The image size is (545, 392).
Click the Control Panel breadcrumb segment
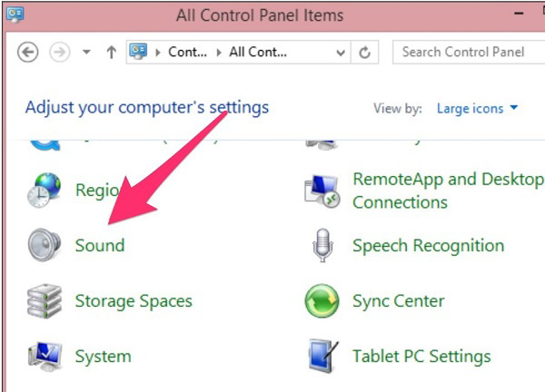click(187, 52)
